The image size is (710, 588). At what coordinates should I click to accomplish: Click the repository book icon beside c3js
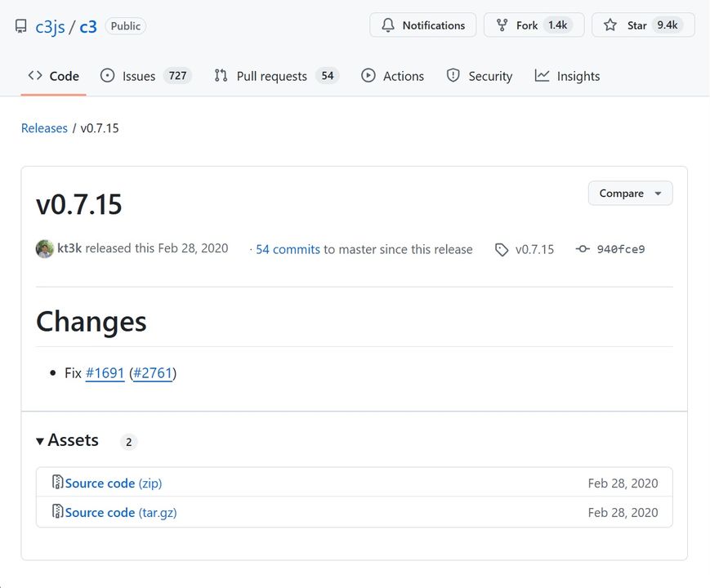coord(20,26)
